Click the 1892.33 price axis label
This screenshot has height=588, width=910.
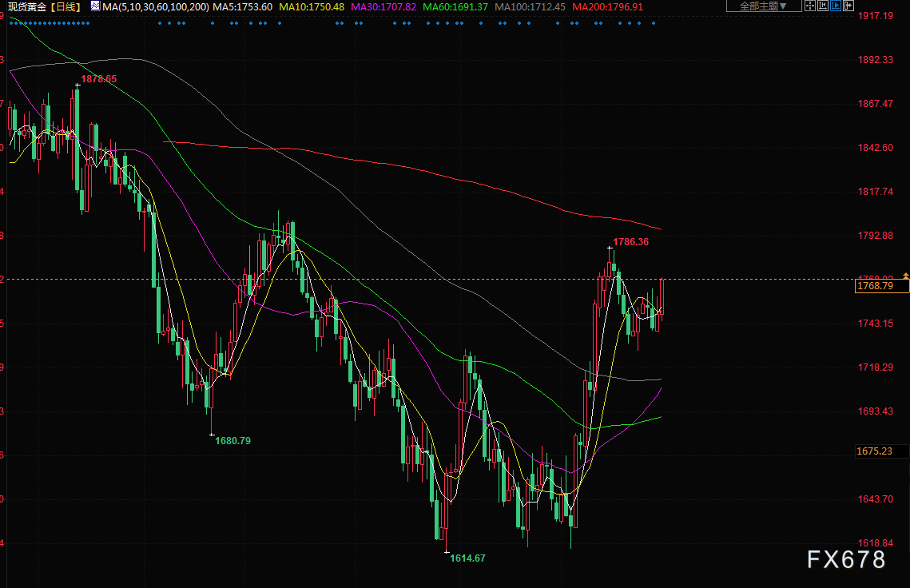click(875, 60)
